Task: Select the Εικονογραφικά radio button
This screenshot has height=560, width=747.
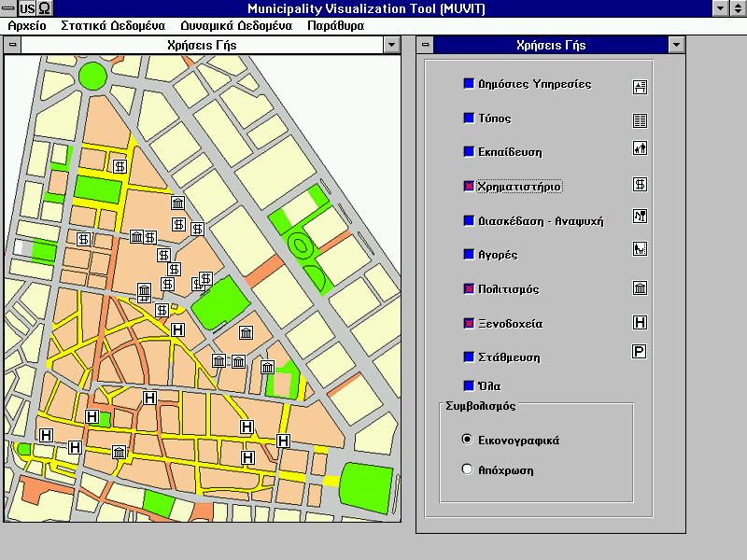Action: [x=468, y=440]
